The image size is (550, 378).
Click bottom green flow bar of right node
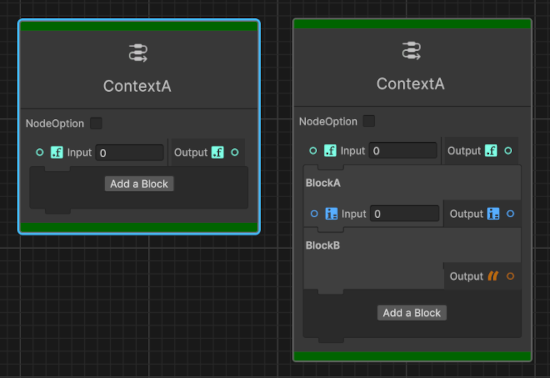click(x=412, y=356)
